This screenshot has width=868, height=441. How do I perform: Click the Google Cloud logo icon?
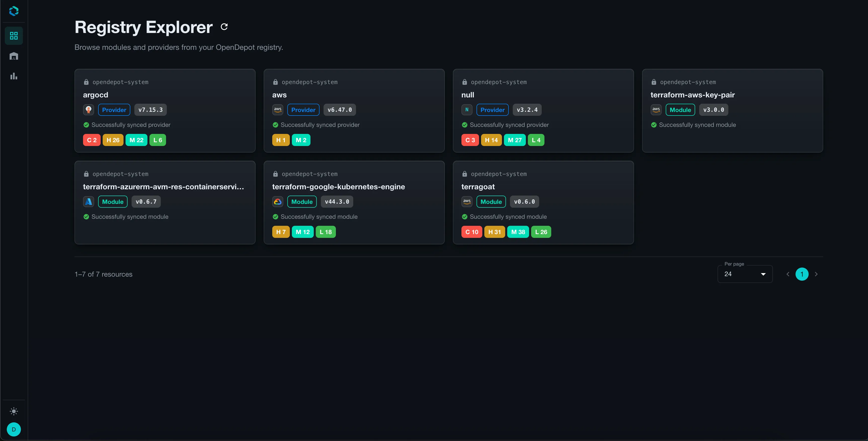click(x=278, y=202)
